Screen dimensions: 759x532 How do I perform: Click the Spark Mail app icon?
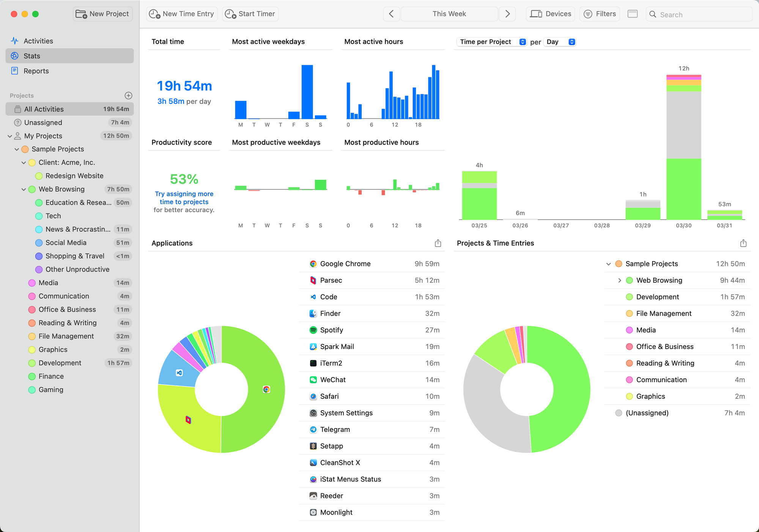(313, 347)
